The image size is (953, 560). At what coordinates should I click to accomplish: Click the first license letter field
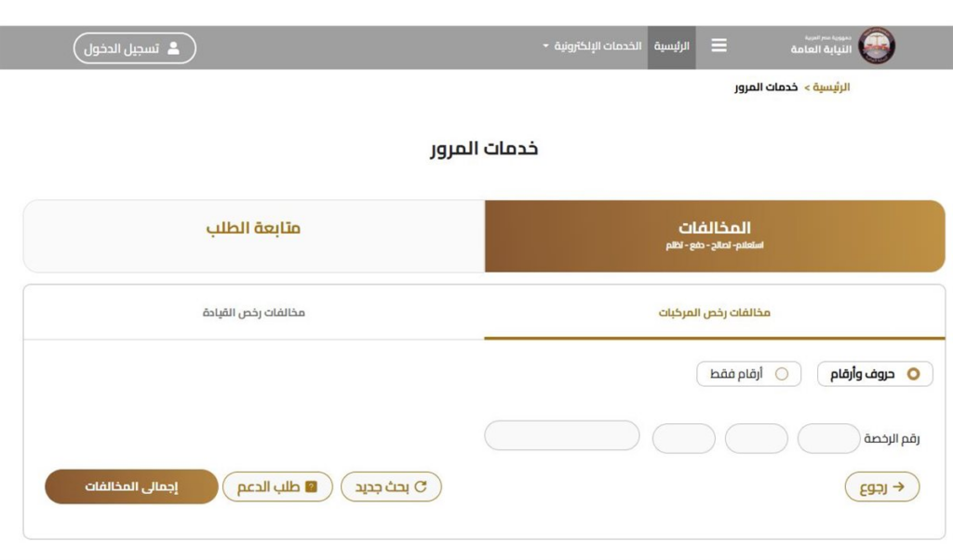[828, 438]
